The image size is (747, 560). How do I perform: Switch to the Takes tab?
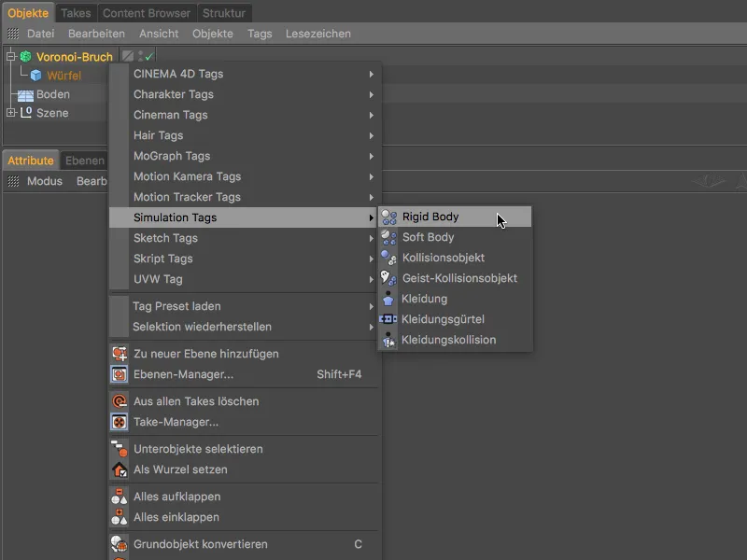pos(76,13)
